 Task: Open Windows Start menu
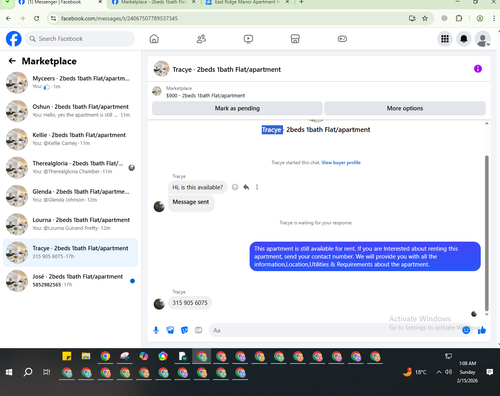pyautogui.click(x=9, y=372)
